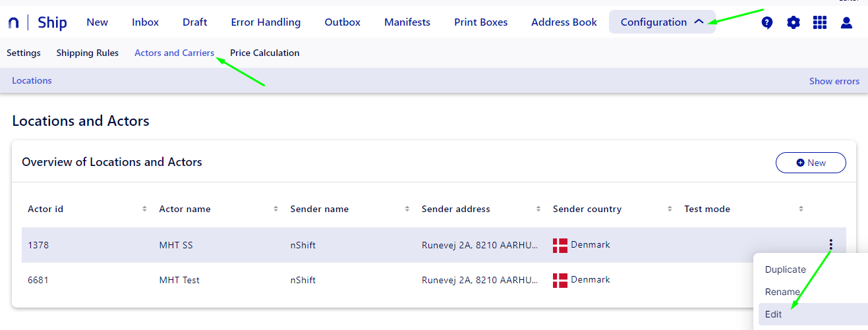Viewport: 868px width, 330px height.
Task: Choose Rename in the context menu
Action: [782, 292]
